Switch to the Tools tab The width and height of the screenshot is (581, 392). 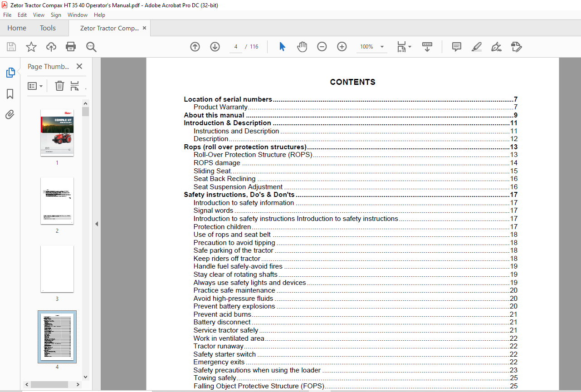pyautogui.click(x=48, y=28)
